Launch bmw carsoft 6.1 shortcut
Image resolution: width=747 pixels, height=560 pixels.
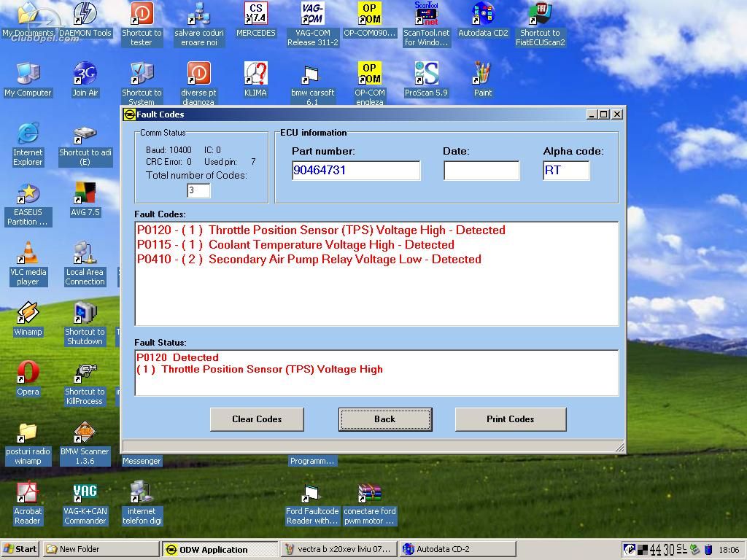coord(312,84)
